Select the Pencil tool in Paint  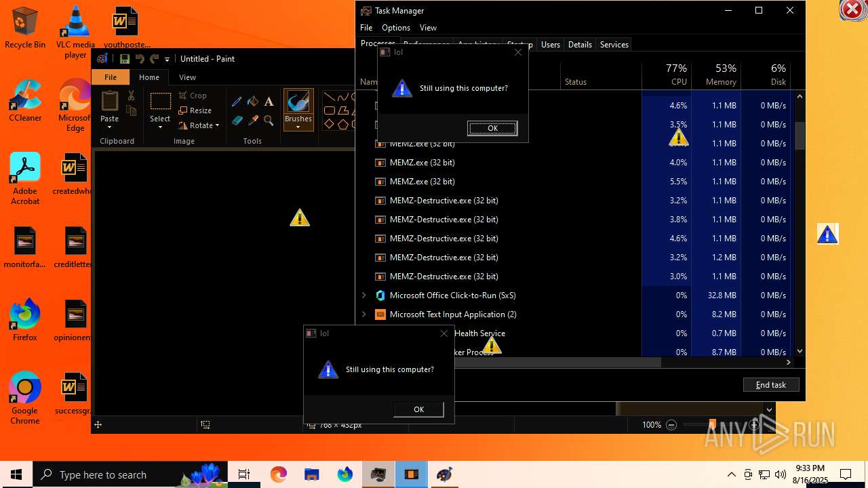237,102
